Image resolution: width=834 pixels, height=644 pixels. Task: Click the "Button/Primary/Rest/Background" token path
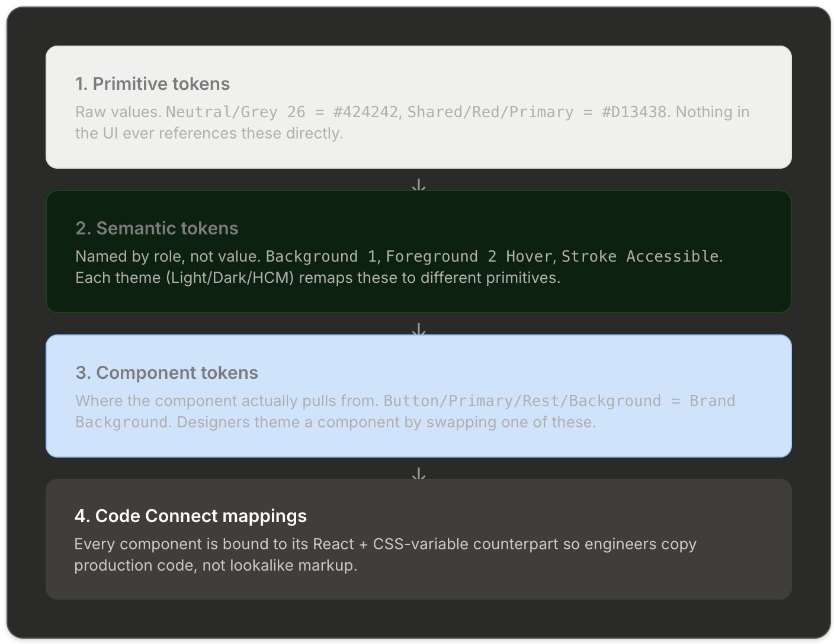522,401
